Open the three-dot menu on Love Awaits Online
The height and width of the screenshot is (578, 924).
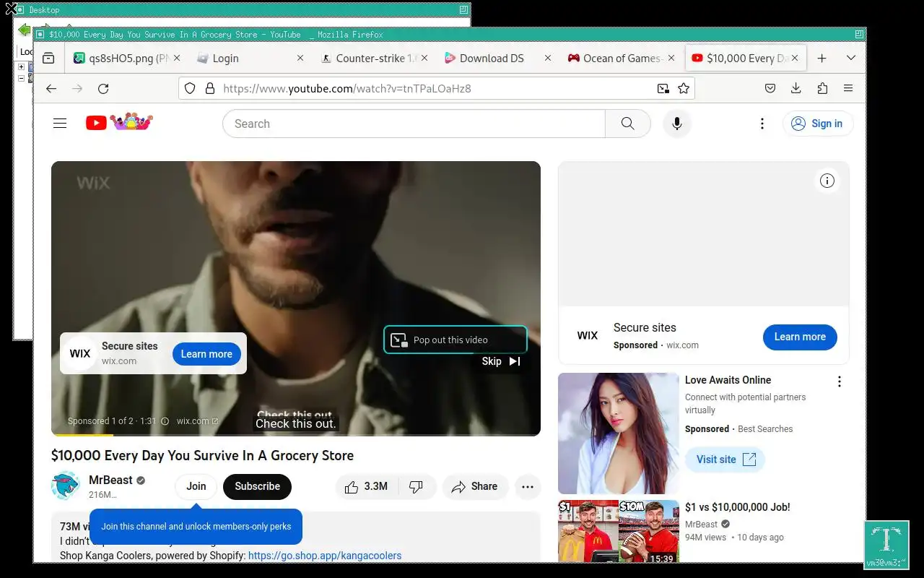point(839,381)
